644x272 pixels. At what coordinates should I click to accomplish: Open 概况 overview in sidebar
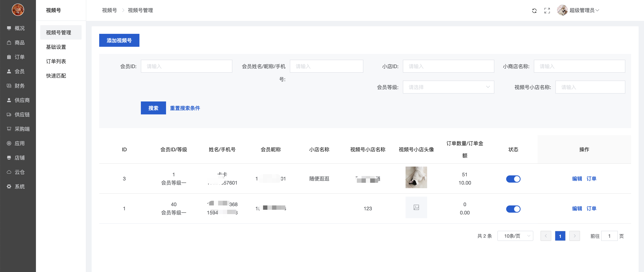pos(18,28)
